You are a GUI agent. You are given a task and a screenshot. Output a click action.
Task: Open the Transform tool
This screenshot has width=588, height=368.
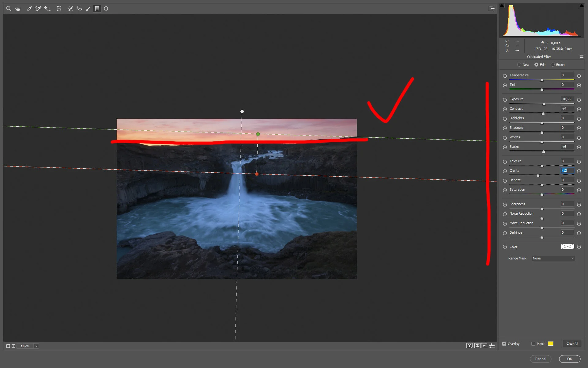[x=59, y=9]
